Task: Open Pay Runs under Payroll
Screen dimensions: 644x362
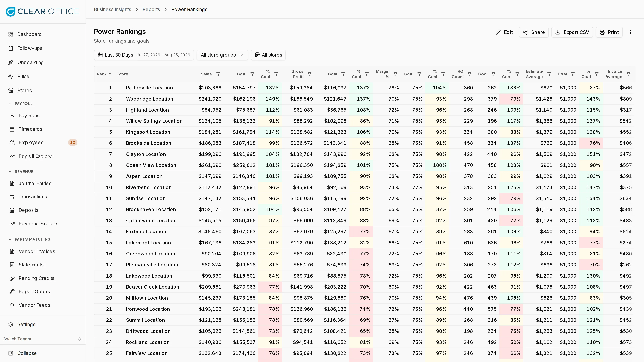Action: 43,116
